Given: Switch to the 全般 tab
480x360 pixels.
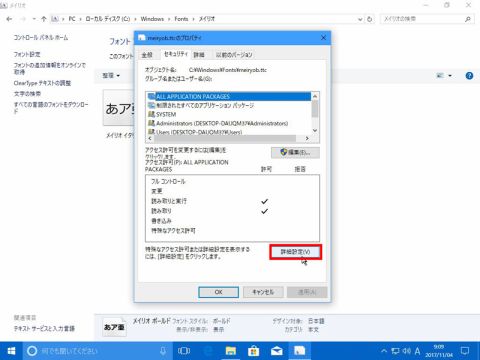Looking at the screenshot, I should (x=147, y=55).
